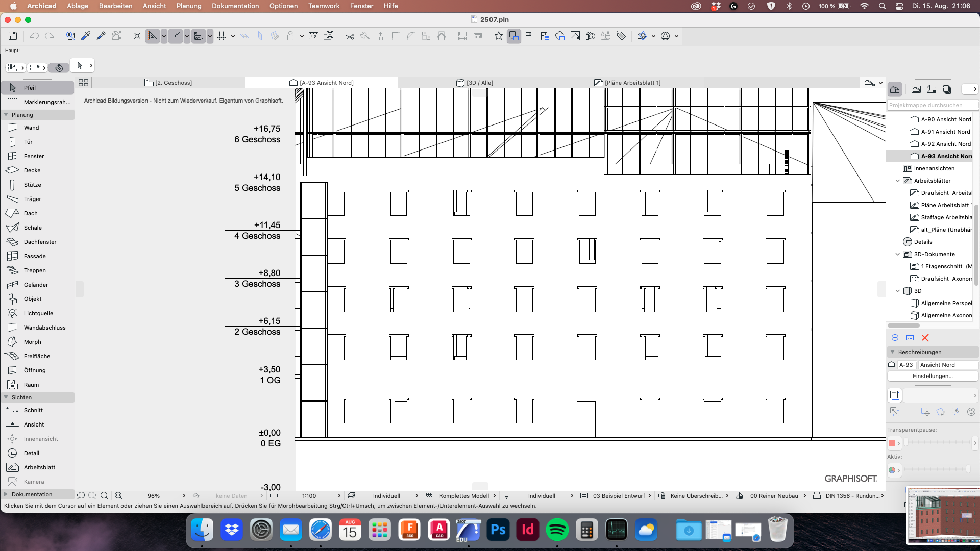Select the Fenster tool
The width and height of the screenshot is (980, 551).
pos(38,156)
